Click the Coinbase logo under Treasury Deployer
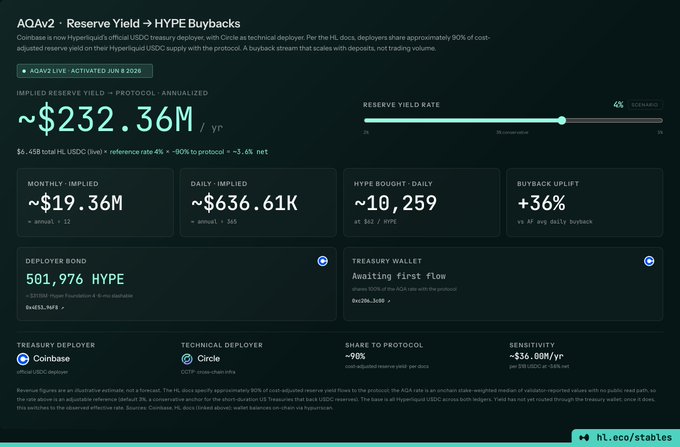Image resolution: width=680 pixels, height=447 pixels. point(23,359)
